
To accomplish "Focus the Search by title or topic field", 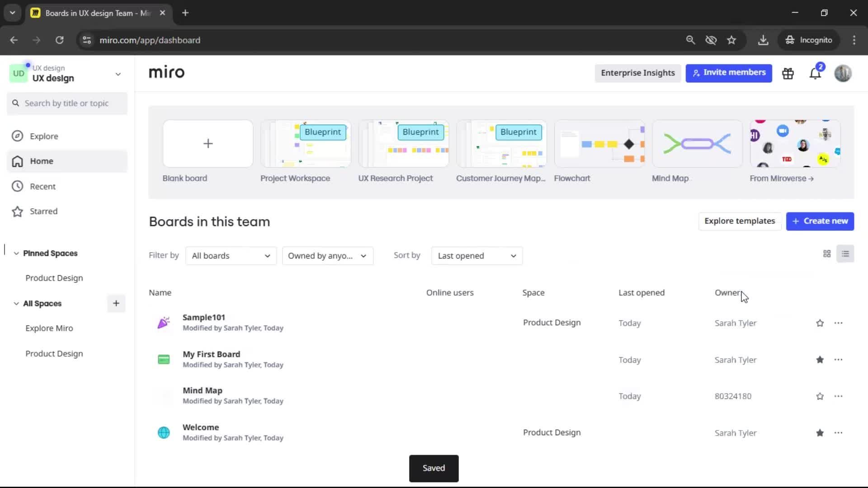I will click(x=67, y=103).
